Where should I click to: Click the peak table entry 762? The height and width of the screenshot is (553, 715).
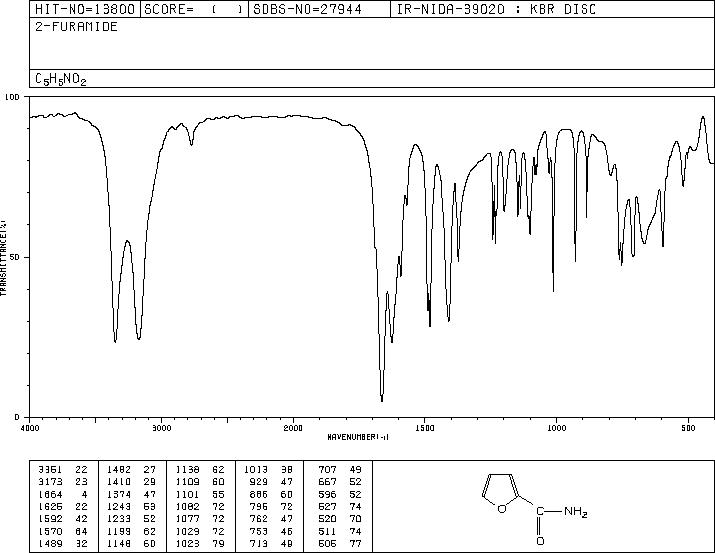point(259,519)
